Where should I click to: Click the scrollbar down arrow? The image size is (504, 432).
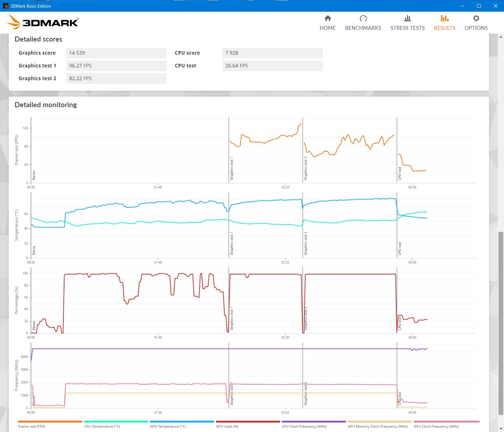501,429
